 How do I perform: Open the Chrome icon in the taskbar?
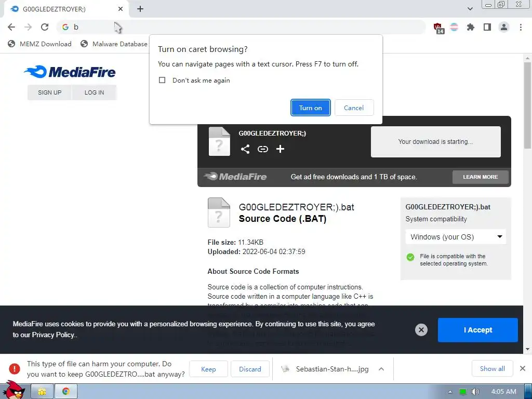tap(66, 392)
